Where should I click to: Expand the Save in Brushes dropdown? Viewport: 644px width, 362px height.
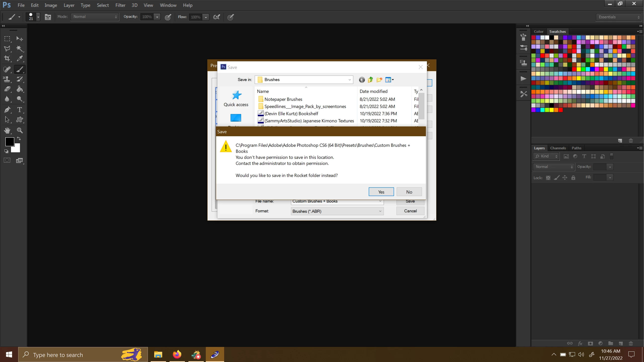[x=349, y=80]
